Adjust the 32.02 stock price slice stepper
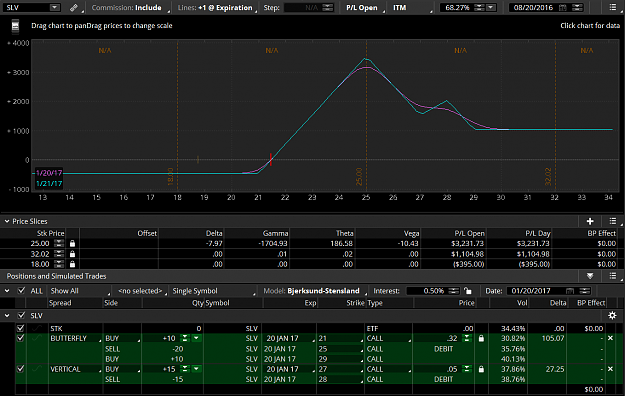Image resolution: width=625 pixels, height=396 pixels. click(x=59, y=254)
